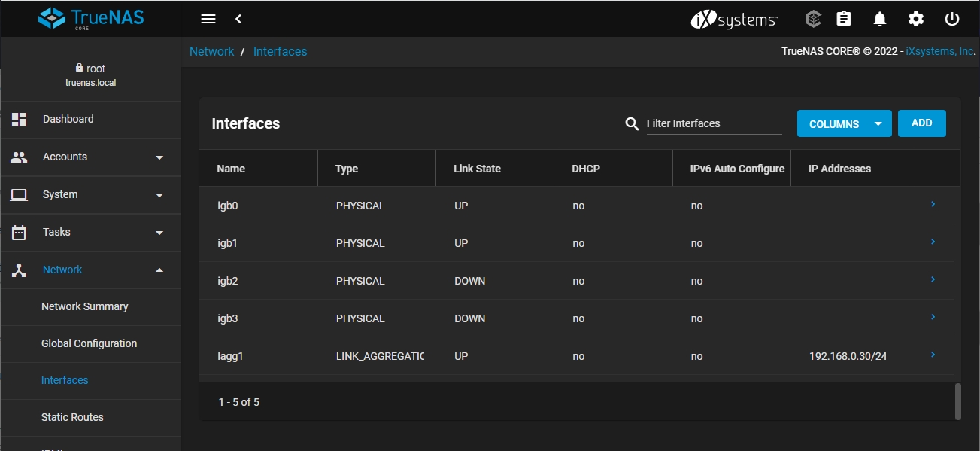Open the alerts bell icon

point(880,19)
